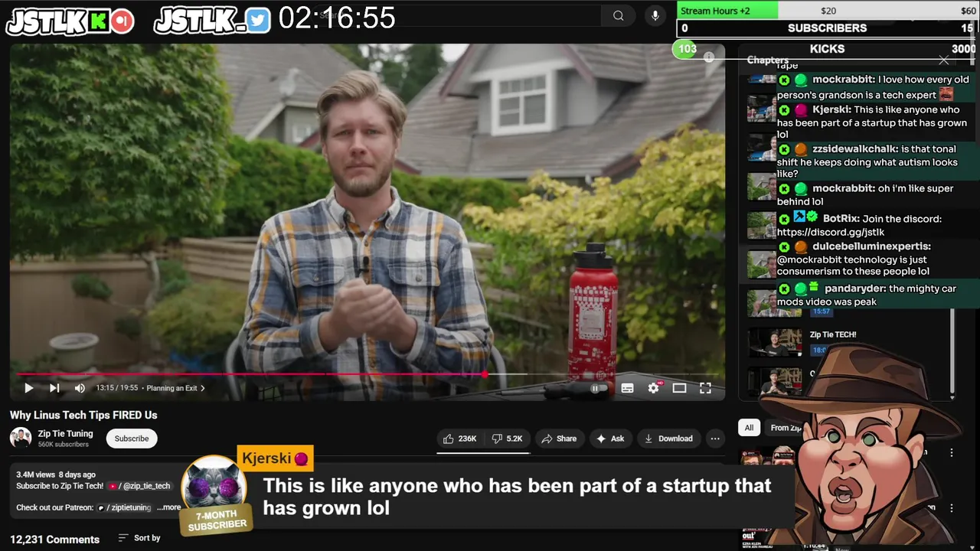Start voice search with microphone
Image resolution: width=980 pixels, height=551 pixels.
[x=655, y=15]
